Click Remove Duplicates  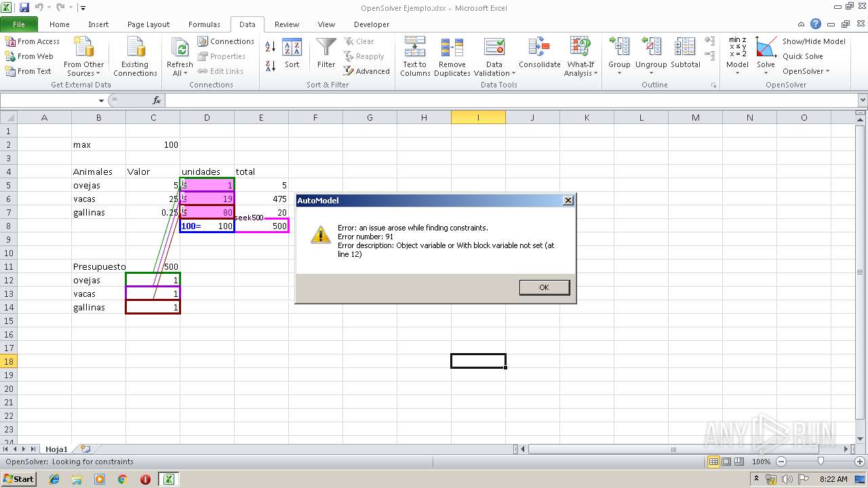tap(452, 57)
